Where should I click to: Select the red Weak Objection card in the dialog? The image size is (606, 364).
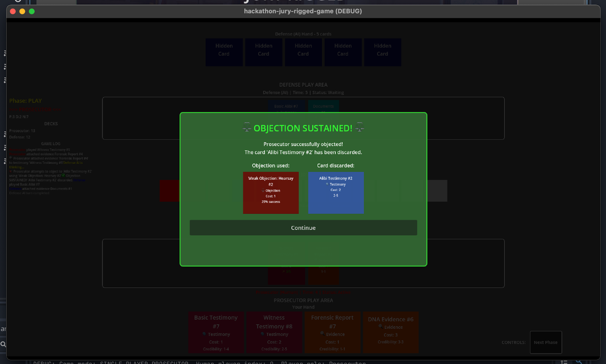270,193
